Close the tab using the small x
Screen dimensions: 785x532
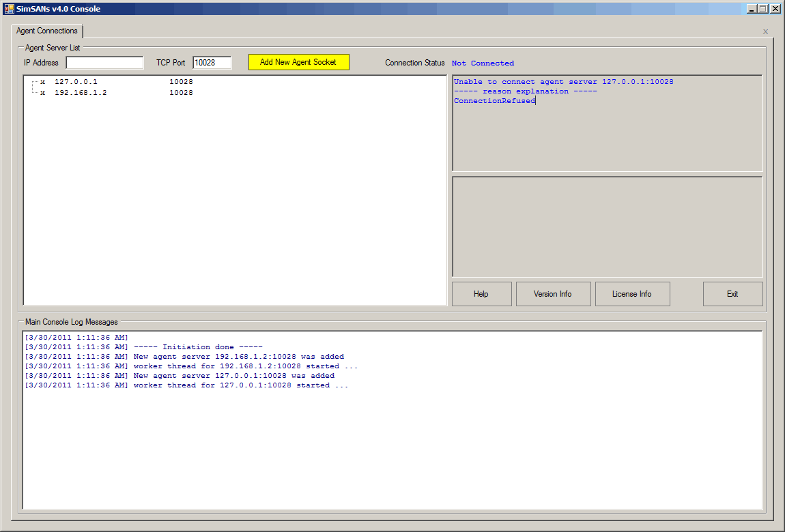(765, 31)
